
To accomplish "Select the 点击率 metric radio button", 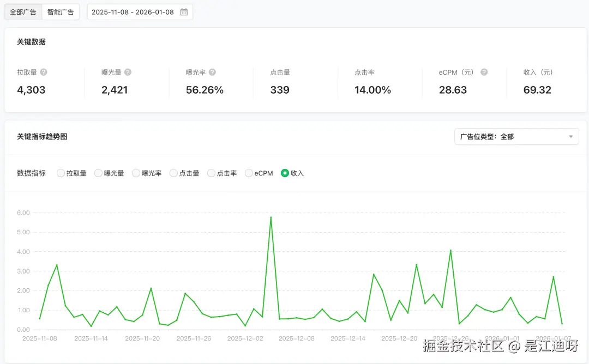I will [211, 173].
